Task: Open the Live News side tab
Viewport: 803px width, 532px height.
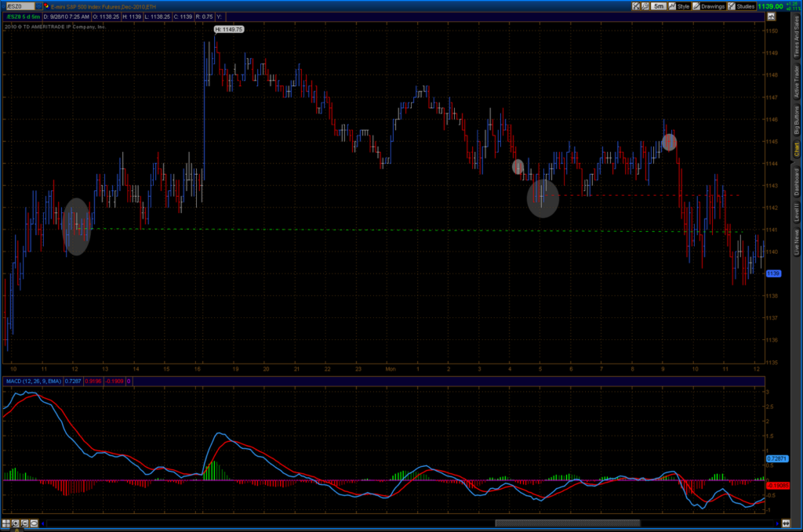Action: (x=797, y=242)
